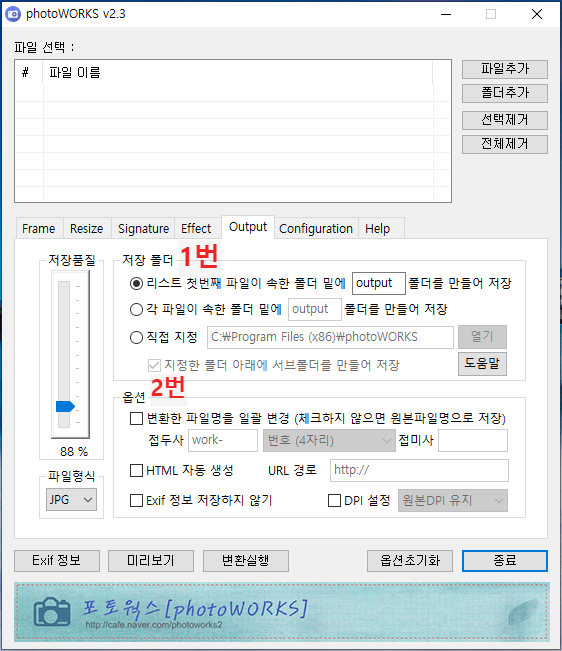
Task: Open the '번호 (4자리)' numbering dropdown
Action: click(329, 440)
